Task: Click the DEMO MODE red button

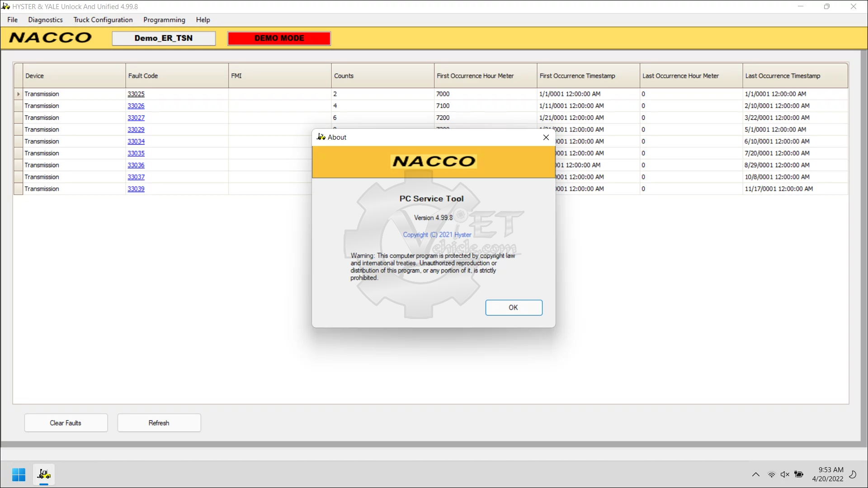Action: [279, 38]
